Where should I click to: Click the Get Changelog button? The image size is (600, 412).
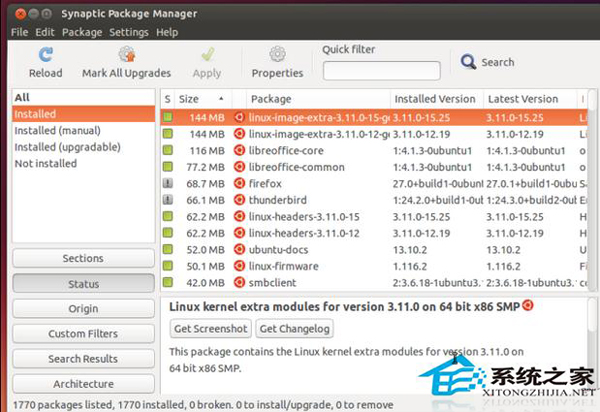coord(294,329)
